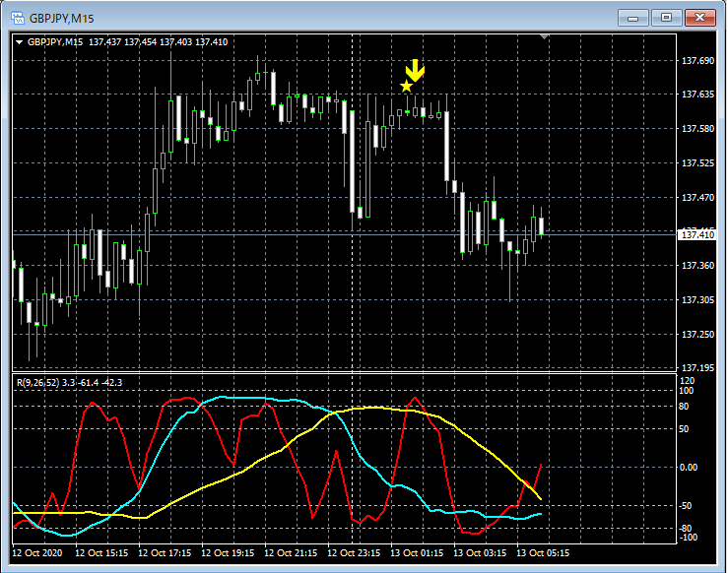The width and height of the screenshot is (728, 573).
Task: Click the GBPJPY,M15 OHLC header text
Action: [127, 42]
